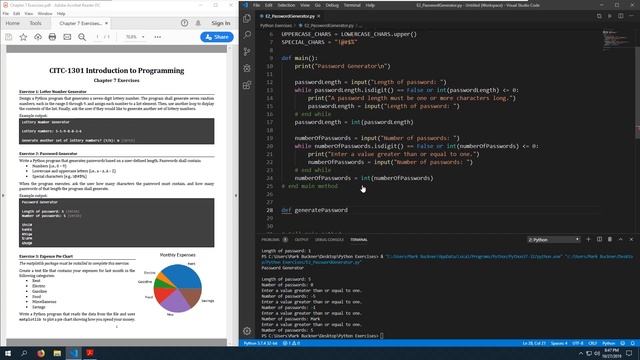
Task: Open the Acrobat Window menu
Action: pos(45,13)
